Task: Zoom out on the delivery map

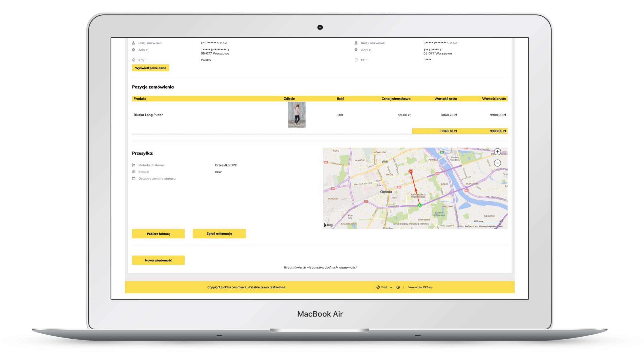Action: coord(497,163)
